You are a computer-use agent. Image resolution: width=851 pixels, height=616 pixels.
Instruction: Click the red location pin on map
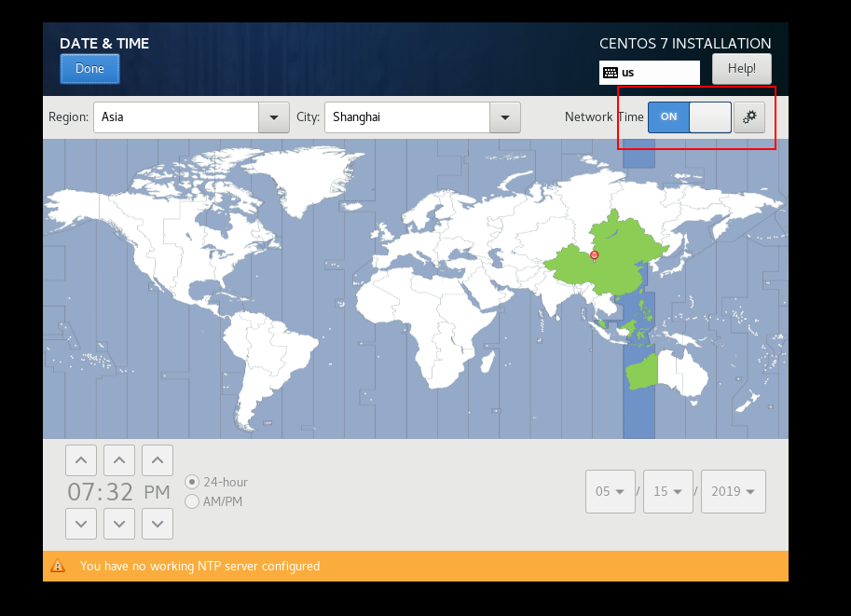click(x=595, y=255)
